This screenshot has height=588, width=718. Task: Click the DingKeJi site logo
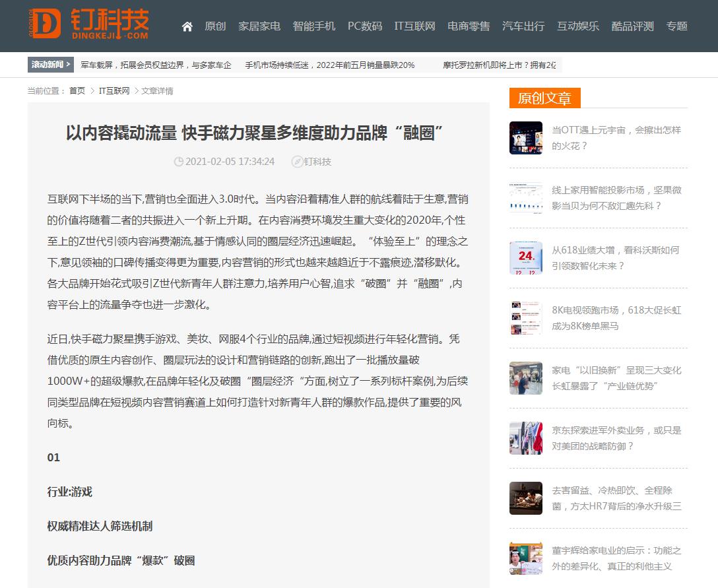pos(88,24)
